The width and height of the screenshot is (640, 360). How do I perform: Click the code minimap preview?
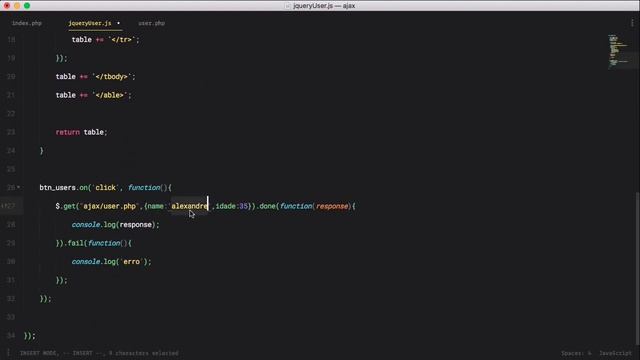click(619, 51)
